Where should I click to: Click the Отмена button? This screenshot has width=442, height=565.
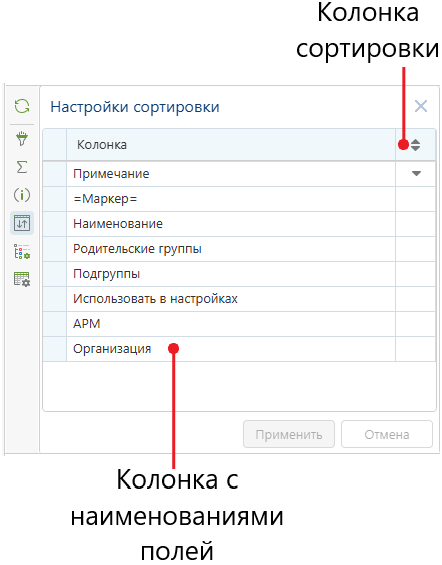[x=387, y=434]
